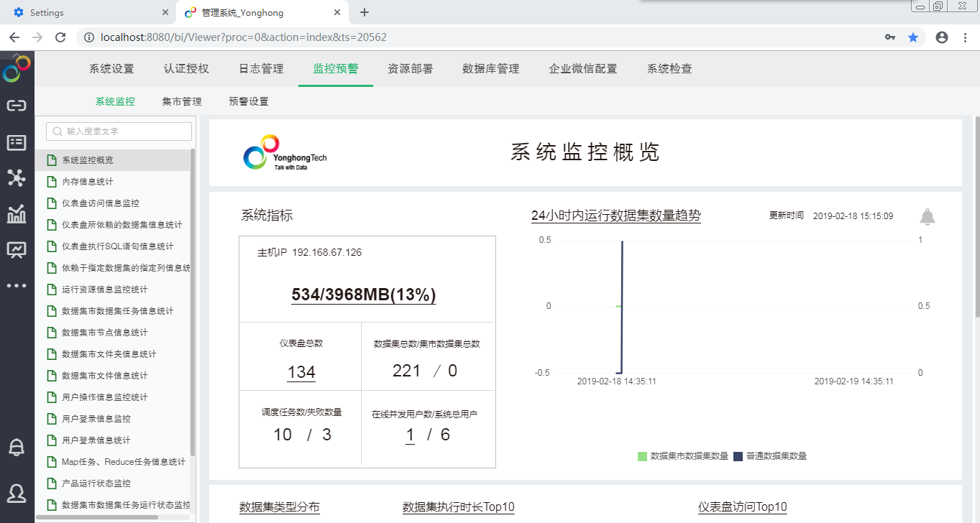
Task: Click the 534/3968MB(13%) memory usage link
Action: click(x=363, y=295)
